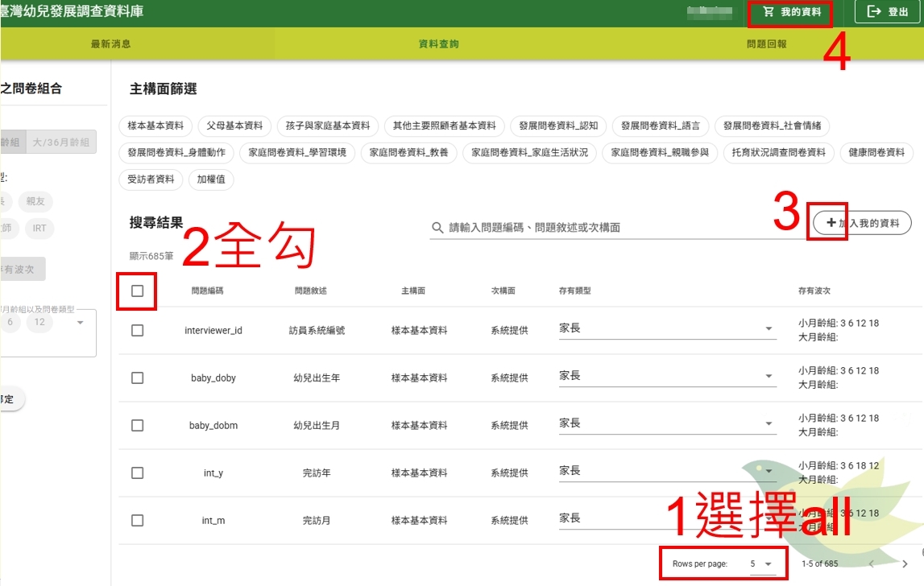Open the shopping cart 我的資料 icon

click(768, 12)
